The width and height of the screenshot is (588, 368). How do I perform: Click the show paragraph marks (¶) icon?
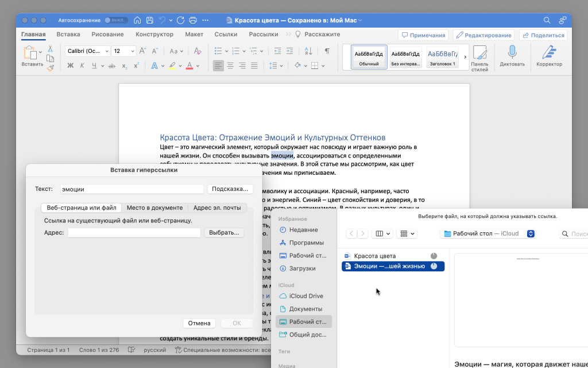327,51
